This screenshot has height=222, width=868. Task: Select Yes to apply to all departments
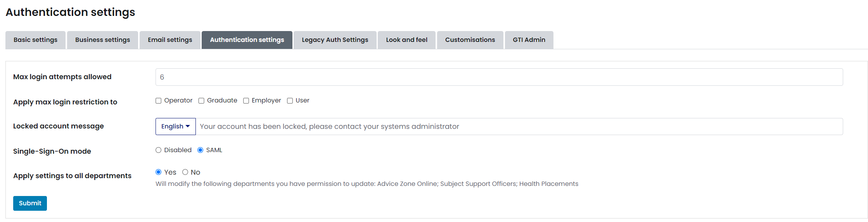(x=159, y=172)
